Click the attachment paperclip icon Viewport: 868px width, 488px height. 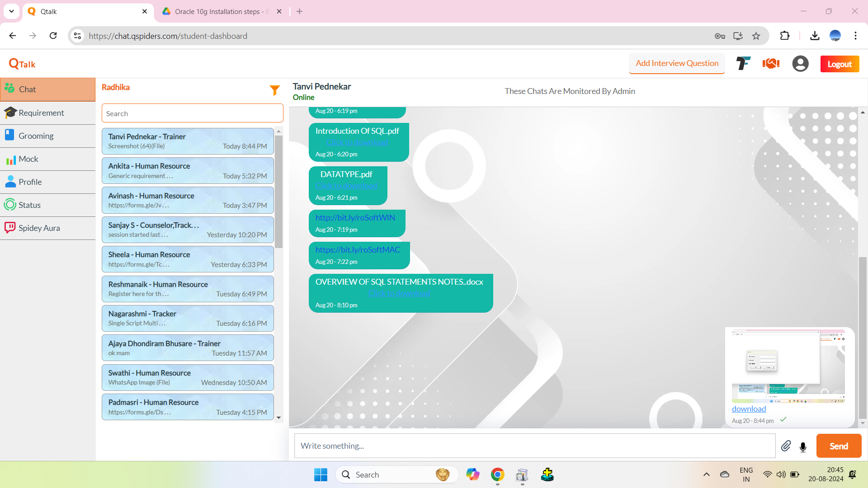pos(786,446)
